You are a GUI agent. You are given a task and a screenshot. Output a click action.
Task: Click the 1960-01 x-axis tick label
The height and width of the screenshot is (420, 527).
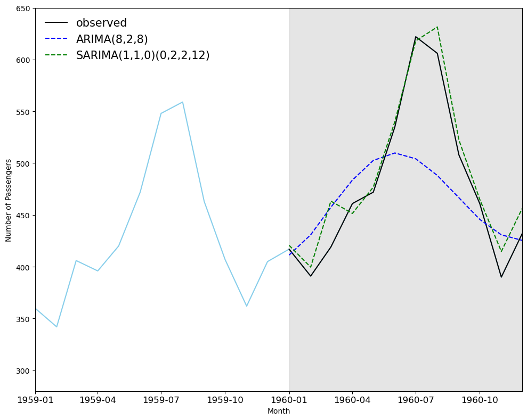pyautogui.click(x=289, y=399)
